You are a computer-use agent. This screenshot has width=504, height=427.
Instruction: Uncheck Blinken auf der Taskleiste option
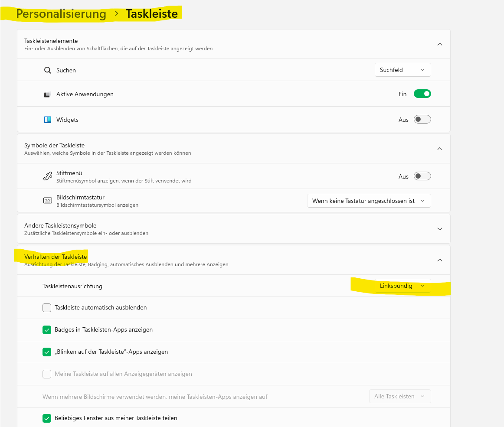(x=47, y=352)
